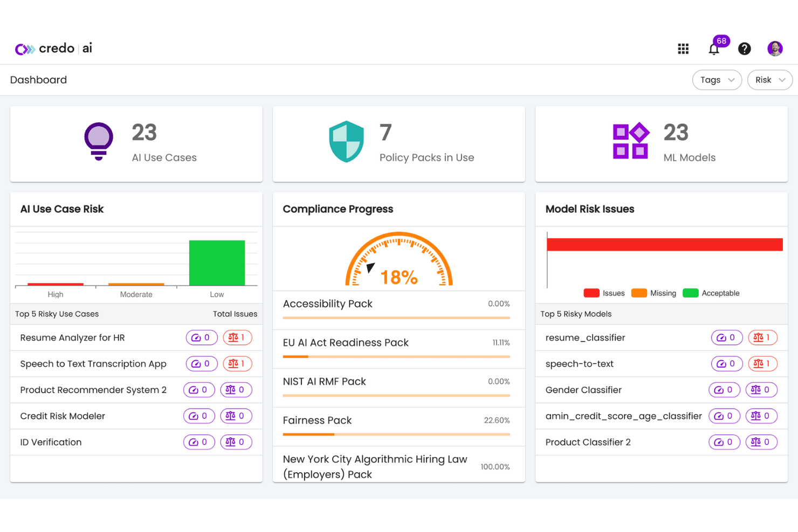
Task: Open the Resume Analyzer for HR use case
Action: (72, 337)
